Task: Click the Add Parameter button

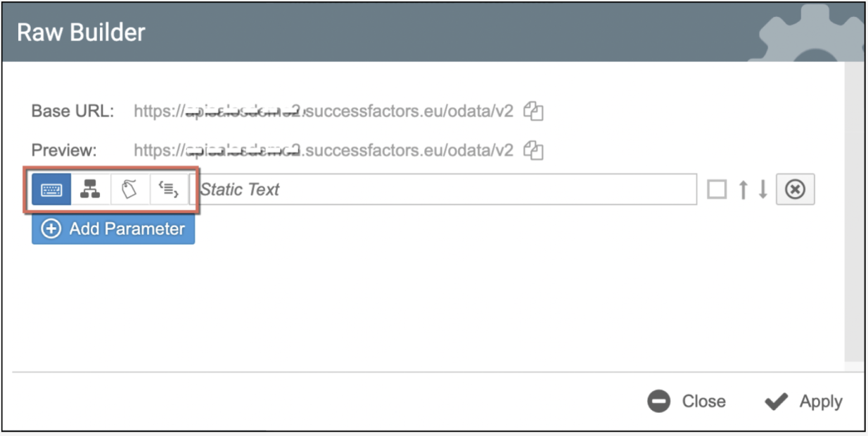Action: pos(113,229)
